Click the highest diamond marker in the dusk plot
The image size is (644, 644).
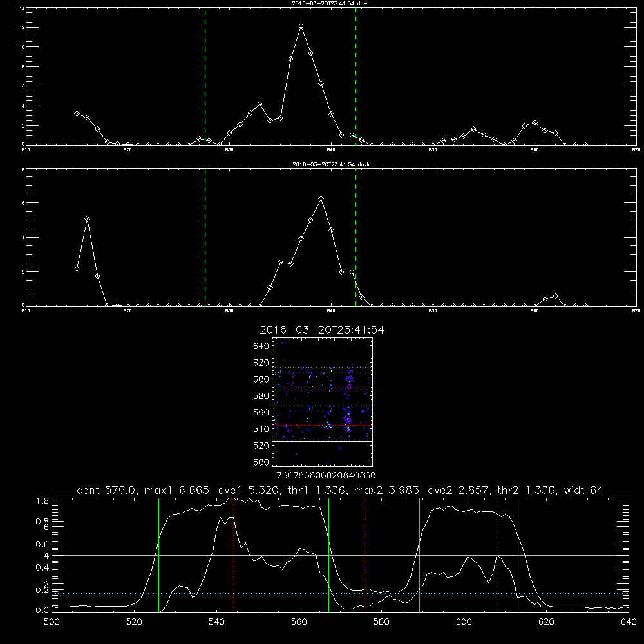click(x=321, y=199)
